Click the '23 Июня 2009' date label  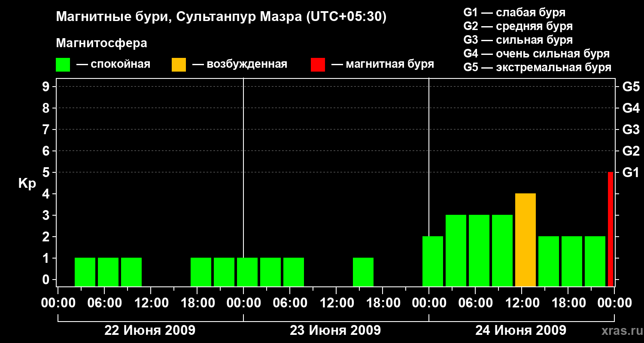pos(335,331)
